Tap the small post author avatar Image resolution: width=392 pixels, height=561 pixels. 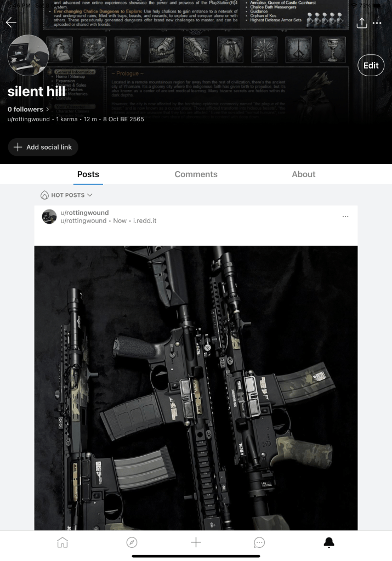(x=49, y=217)
